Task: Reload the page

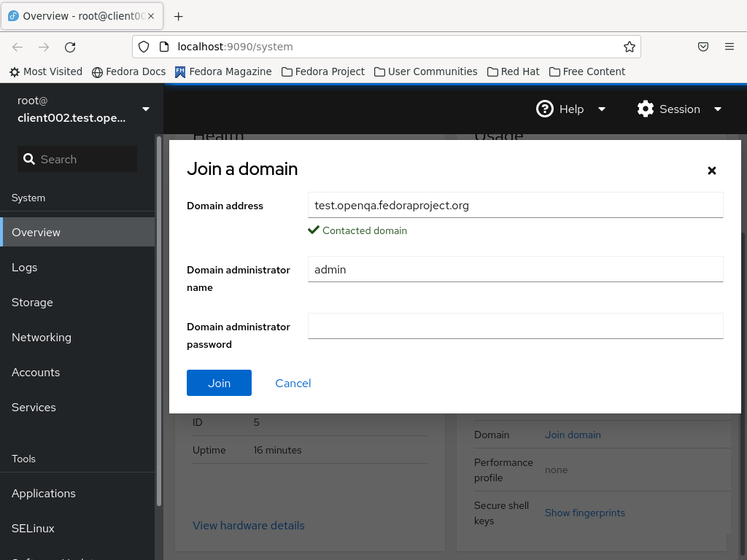Action: [x=70, y=47]
